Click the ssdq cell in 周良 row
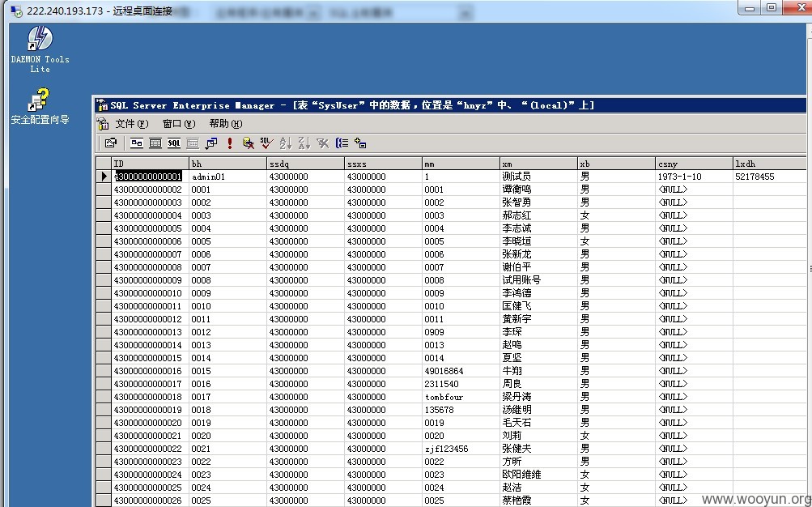The width and height of the screenshot is (812, 507). [x=305, y=384]
